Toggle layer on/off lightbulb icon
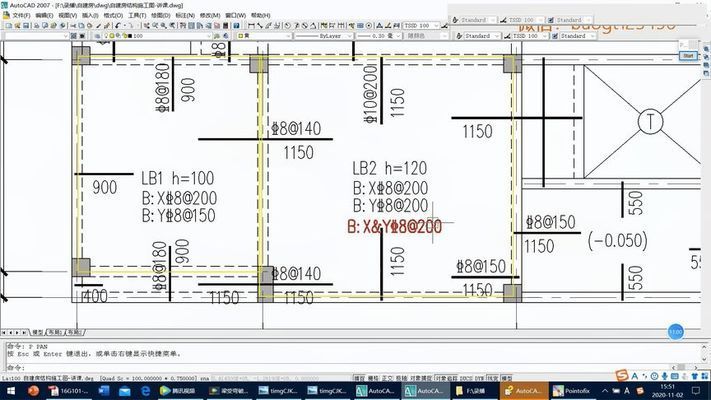 click(105, 36)
